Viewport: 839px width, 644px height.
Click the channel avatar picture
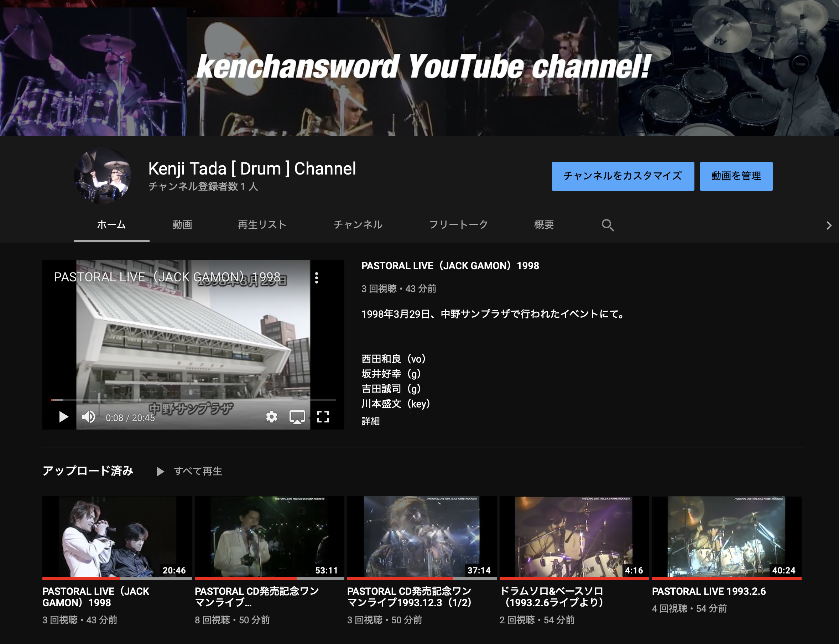103,176
